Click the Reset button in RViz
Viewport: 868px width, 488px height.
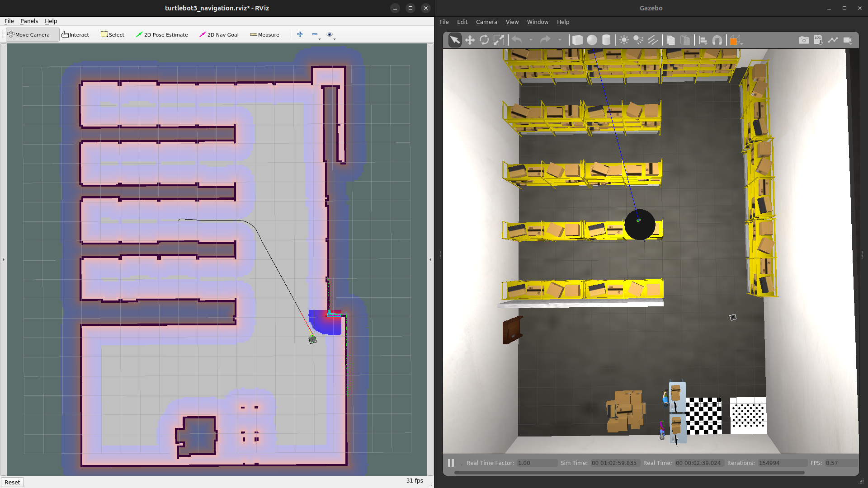point(12,482)
